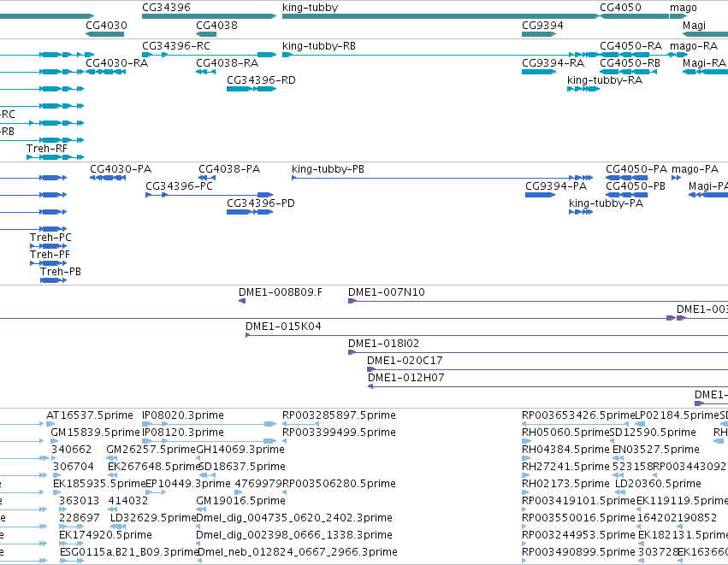Click the Treh-PC protein label
Viewport: 728px width, 565px height.
[x=50, y=238]
